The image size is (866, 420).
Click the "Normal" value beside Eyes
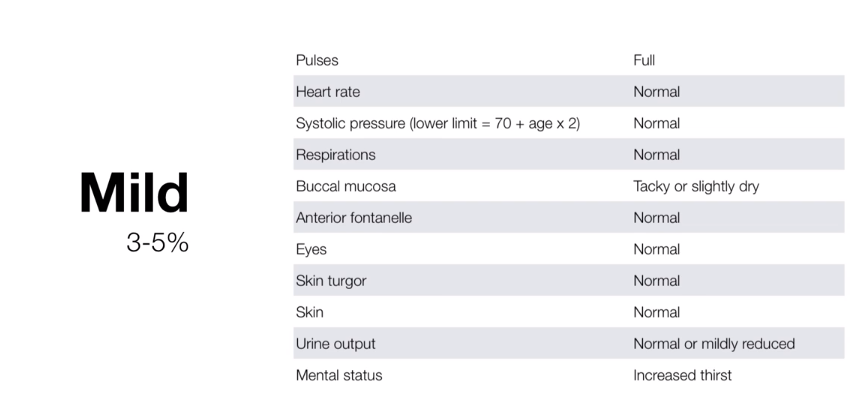click(656, 249)
